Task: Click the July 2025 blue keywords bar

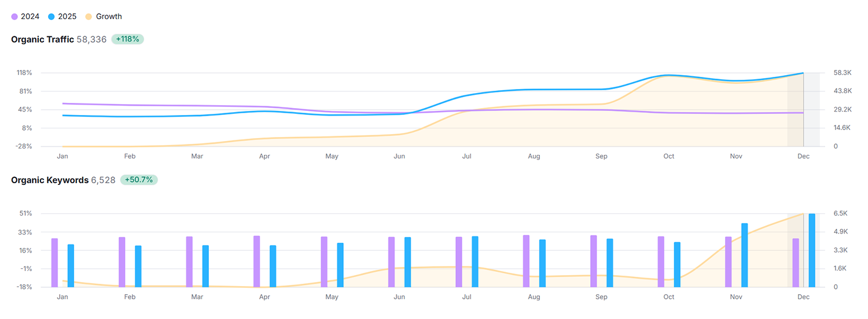Action: pyautogui.click(x=475, y=261)
